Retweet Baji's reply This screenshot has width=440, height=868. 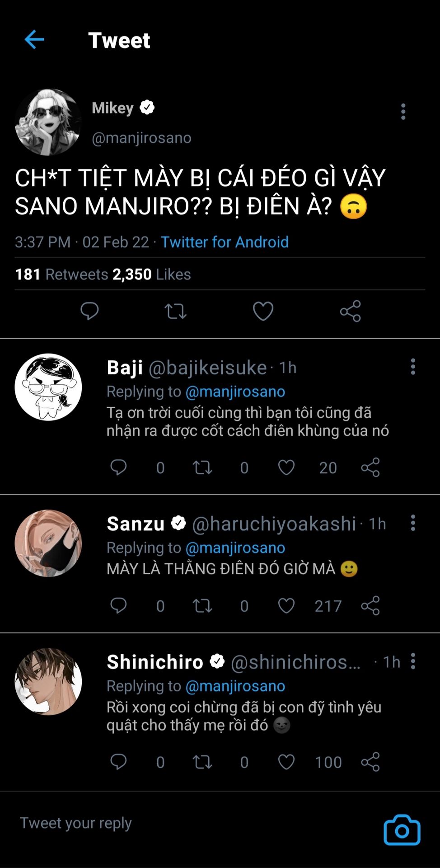tap(202, 467)
